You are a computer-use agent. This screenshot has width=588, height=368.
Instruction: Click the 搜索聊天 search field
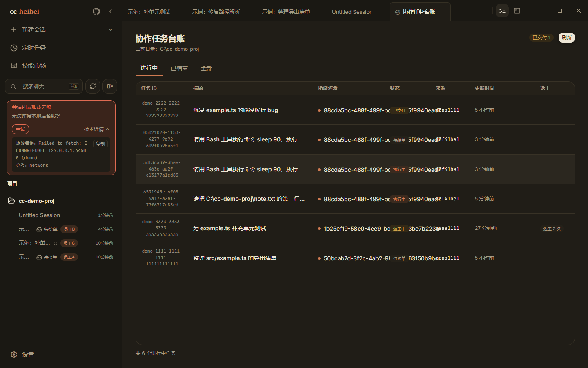(x=44, y=86)
